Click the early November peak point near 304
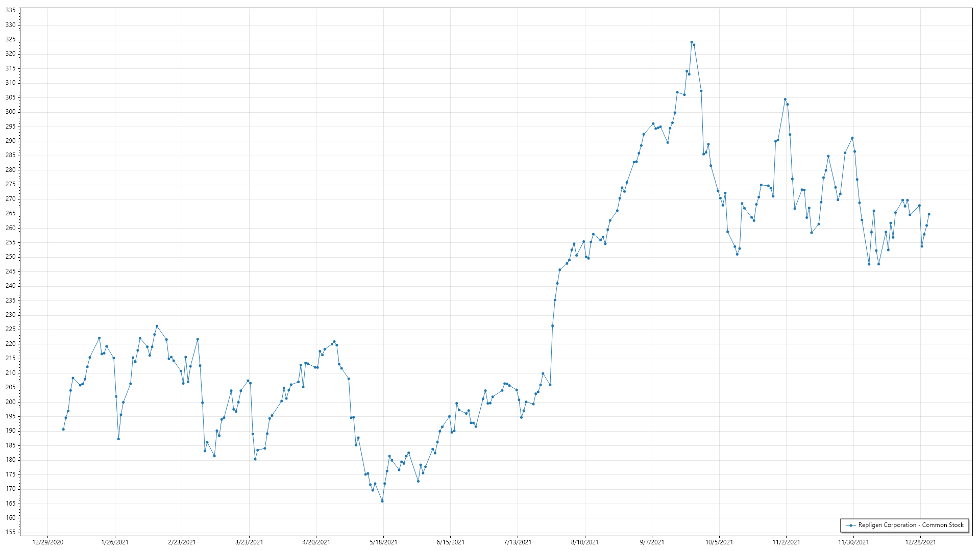This screenshot has height=551, width=980. tap(785, 99)
